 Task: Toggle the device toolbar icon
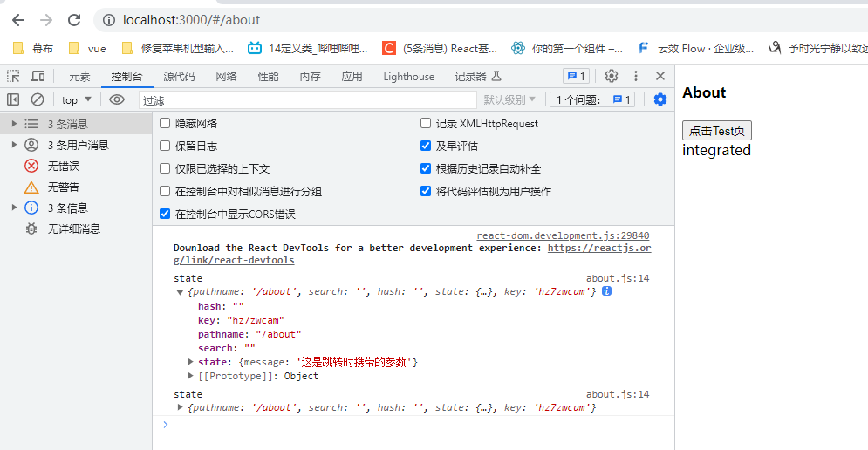tap(38, 76)
